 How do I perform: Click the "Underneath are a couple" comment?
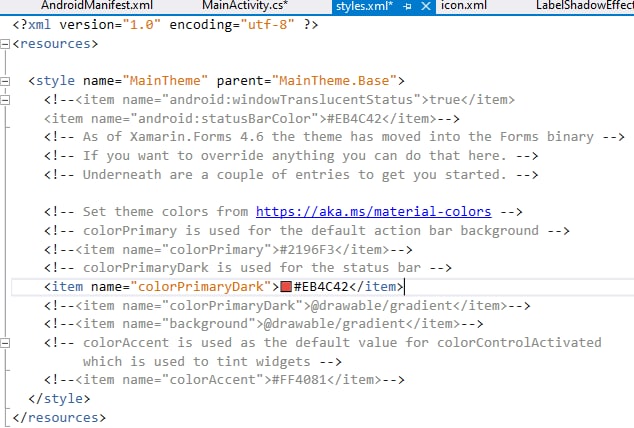point(291,175)
